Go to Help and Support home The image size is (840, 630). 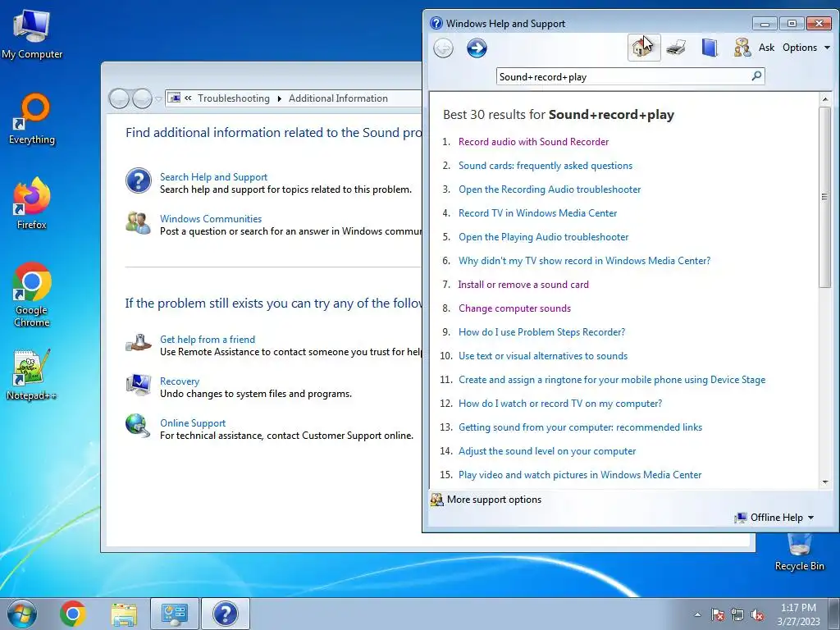point(643,48)
